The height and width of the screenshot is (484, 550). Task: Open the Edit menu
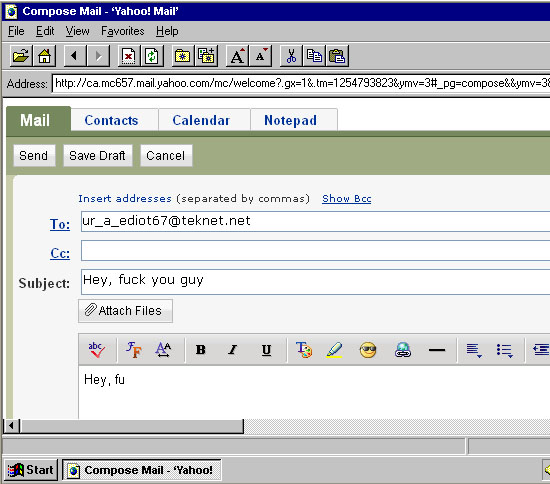[x=45, y=31]
